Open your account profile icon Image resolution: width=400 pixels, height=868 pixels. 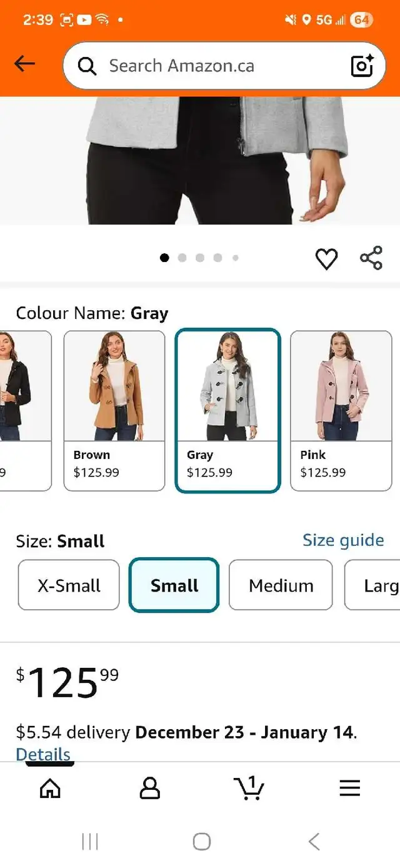149,788
